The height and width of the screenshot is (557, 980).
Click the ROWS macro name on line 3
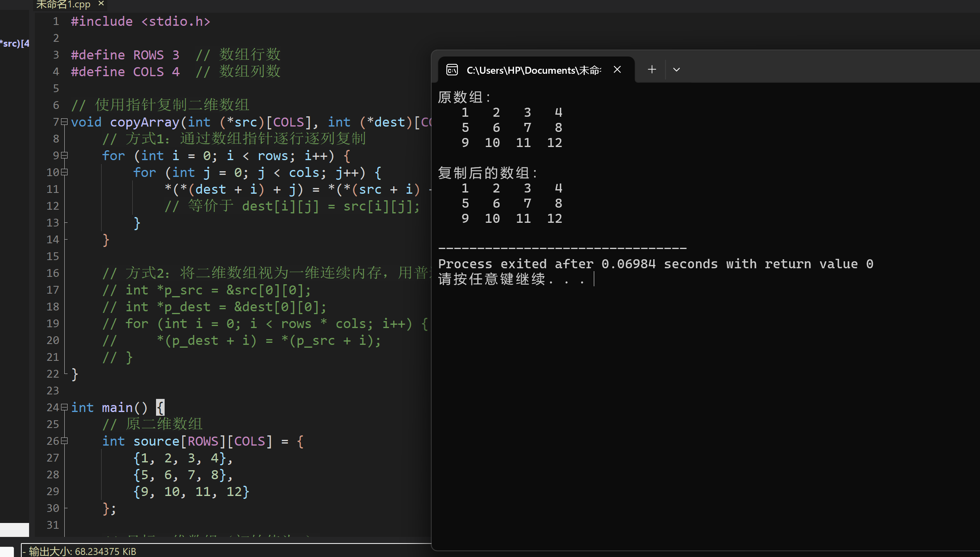click(x=148, y=55)
